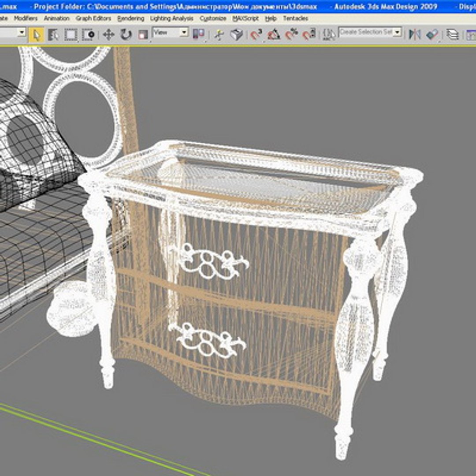Click Use Pivot Point Center icon
This screenshot has height=476, width=476.
pyautogui.click(x=198, y=34)
